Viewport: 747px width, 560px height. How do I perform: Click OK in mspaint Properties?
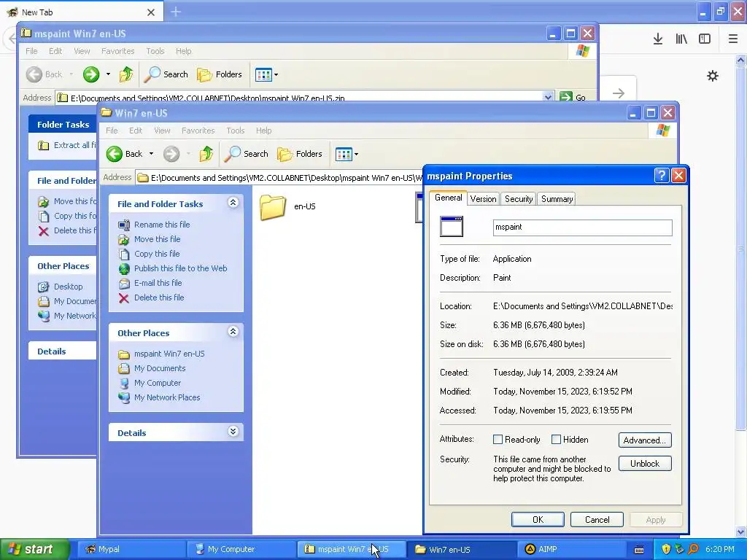click(538, 519)
